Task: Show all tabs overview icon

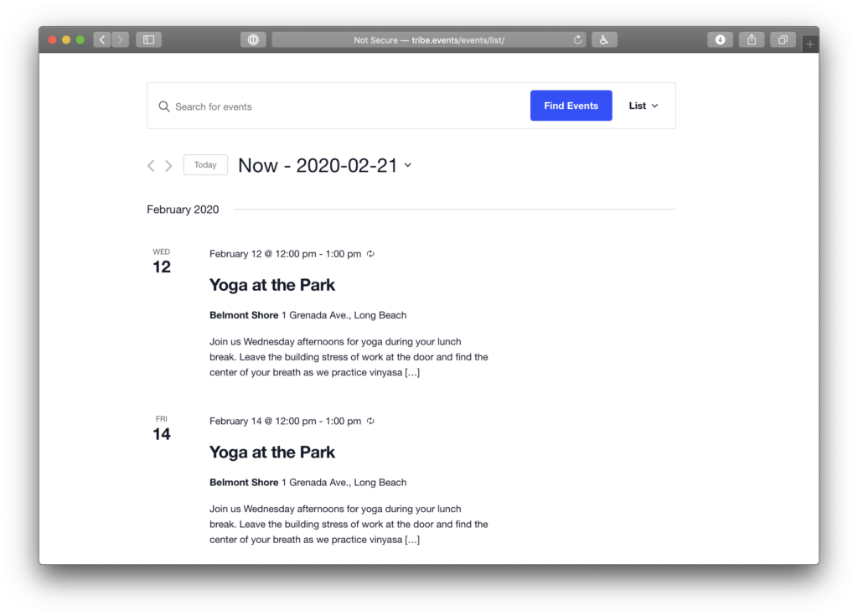Action: click(x=783, y=39)
